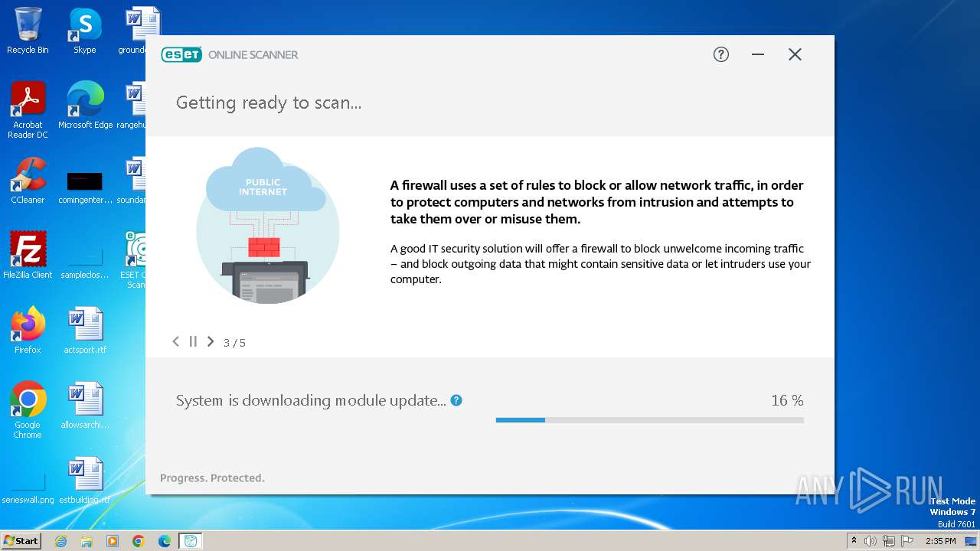Launch Chrome from the taskbar

click(139, 541)
